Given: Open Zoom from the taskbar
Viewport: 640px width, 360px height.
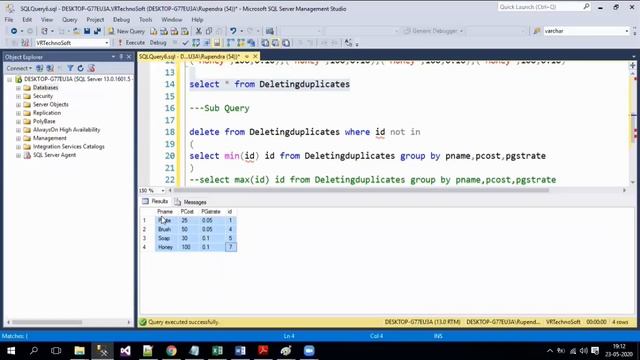Looking at the screenshot, I should point(309,351).
